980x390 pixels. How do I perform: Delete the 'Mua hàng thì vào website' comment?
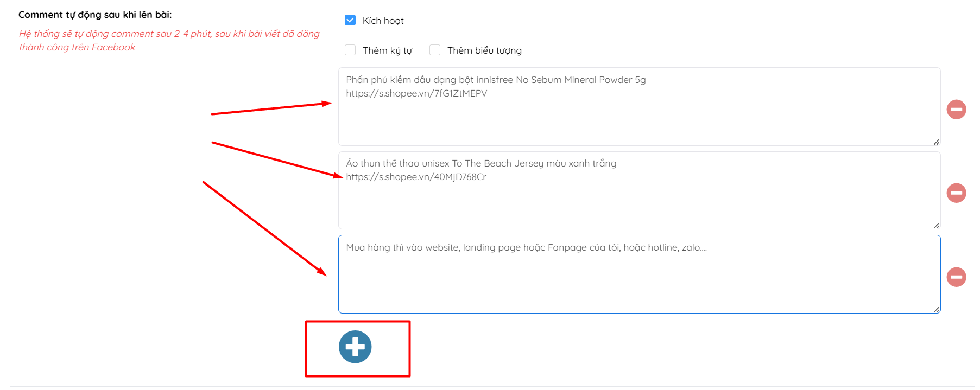(x=956, y=277)
